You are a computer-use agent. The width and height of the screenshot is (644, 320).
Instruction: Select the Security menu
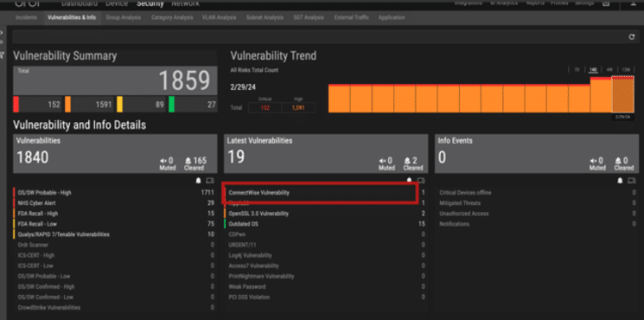[x=150, y=3]
